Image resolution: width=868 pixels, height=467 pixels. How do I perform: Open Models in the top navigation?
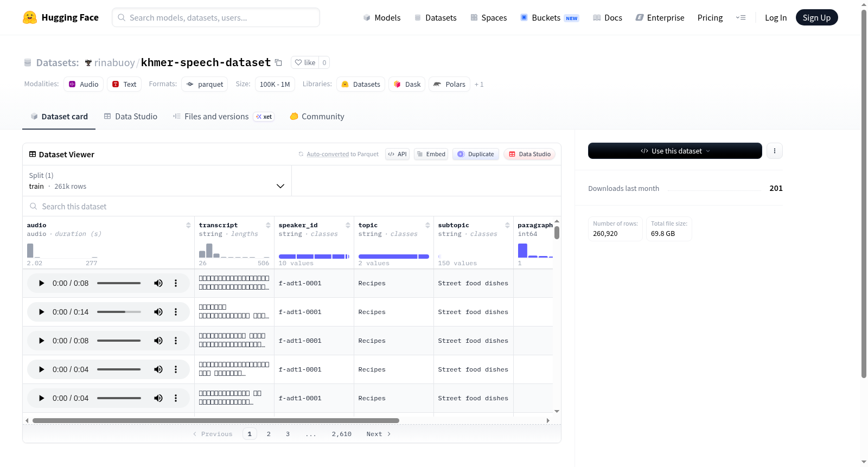382,17
